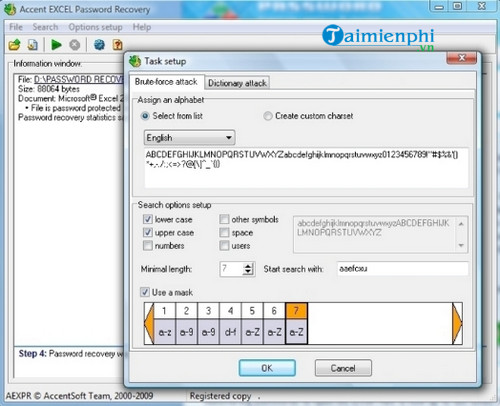This screenshot has width=500, height=406.
Task: Open the Search menu
Action: (45, 27)
